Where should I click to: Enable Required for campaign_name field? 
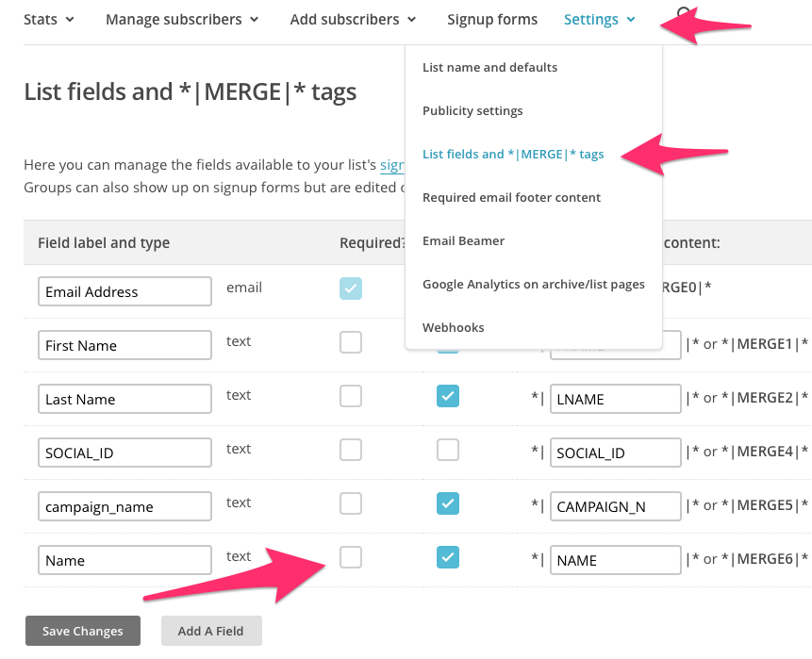point(351,503)
